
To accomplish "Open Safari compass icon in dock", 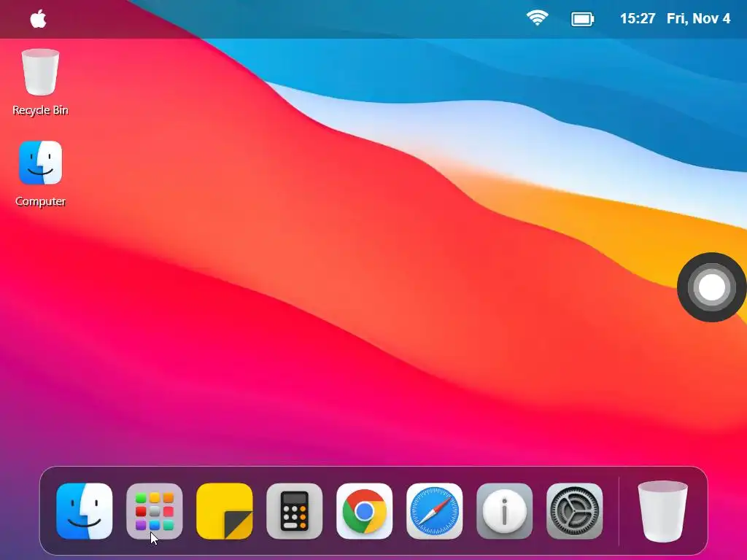I will click(435, 511).
